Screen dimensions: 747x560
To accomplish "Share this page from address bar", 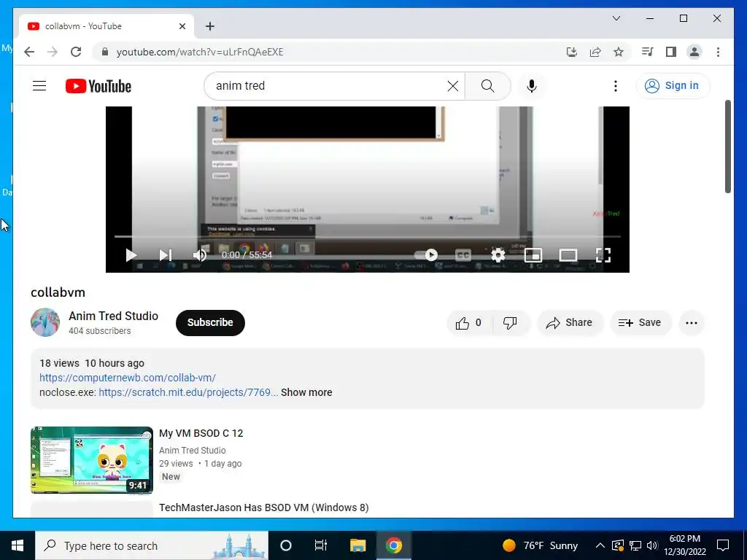I will 595,52.
